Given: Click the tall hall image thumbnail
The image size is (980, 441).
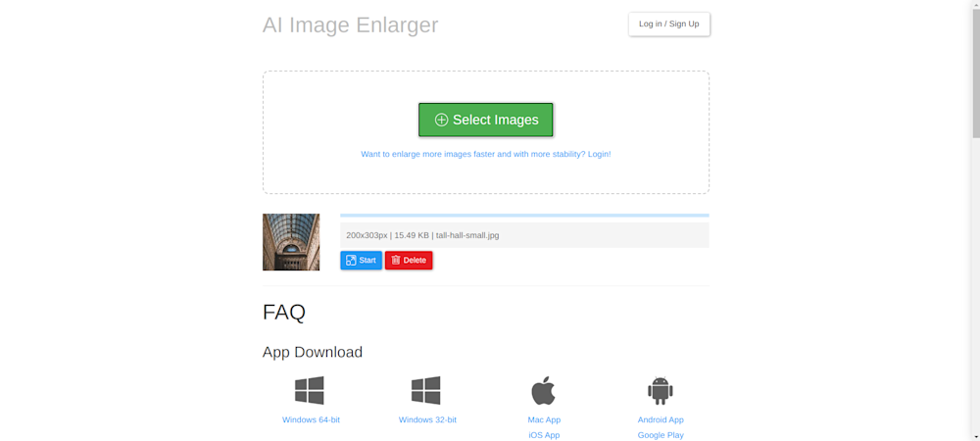Looking at the screenshot, I should [291, 242].
